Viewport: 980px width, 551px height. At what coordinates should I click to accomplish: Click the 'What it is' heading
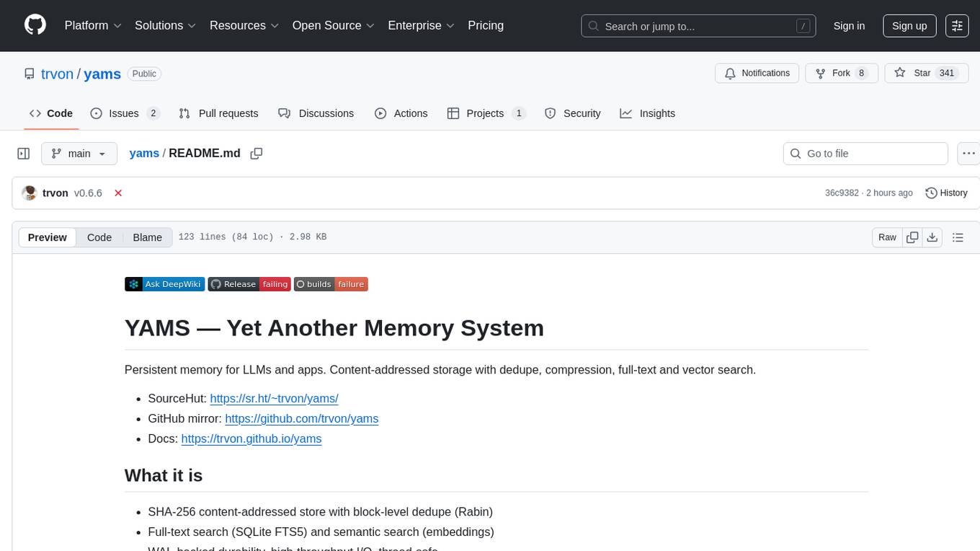pyautogui.click(x=164, y=476)
